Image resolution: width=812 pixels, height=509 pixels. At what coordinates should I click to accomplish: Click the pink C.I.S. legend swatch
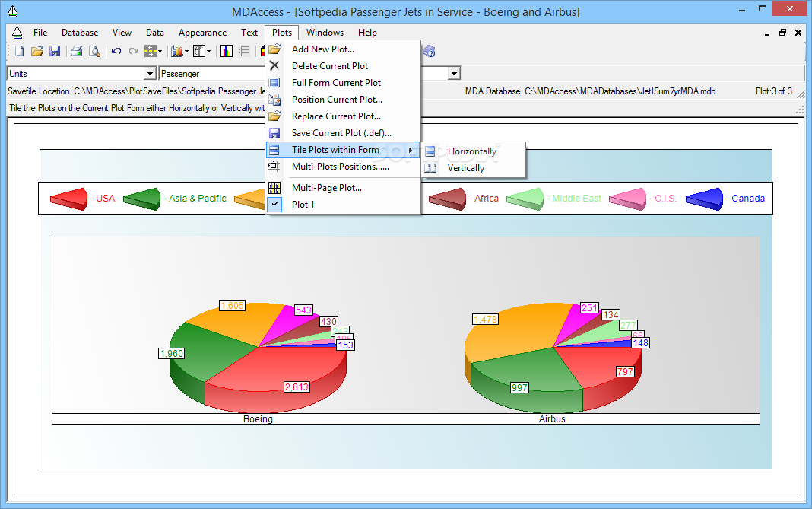pos(628,199)
